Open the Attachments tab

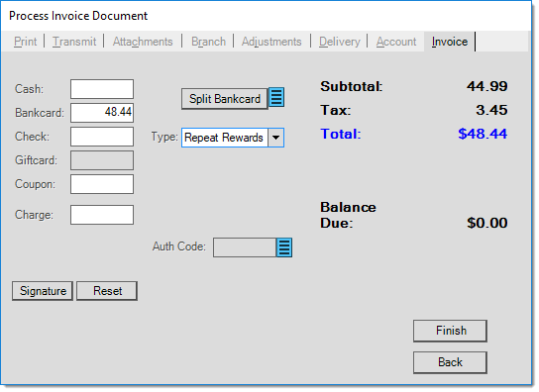click(143, 42)
